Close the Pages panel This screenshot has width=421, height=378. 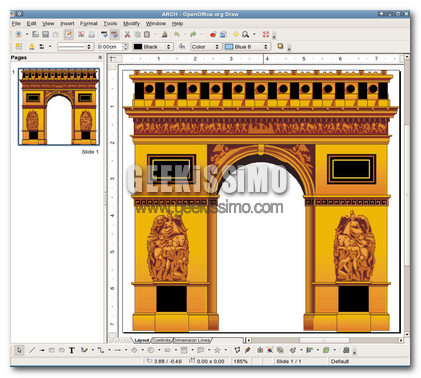coord(100,57)
